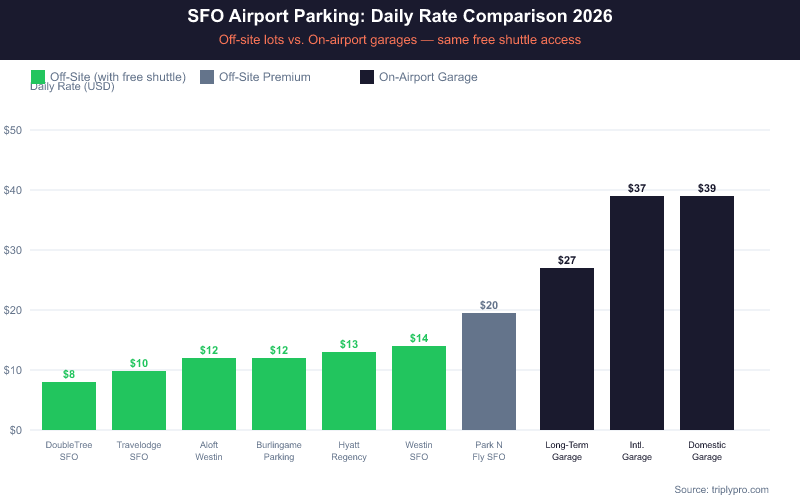The image size is (800, 500).
Task: Toggle the Off-Site Premium legend label
Action: pyautogui.click(x=264, y=77)
